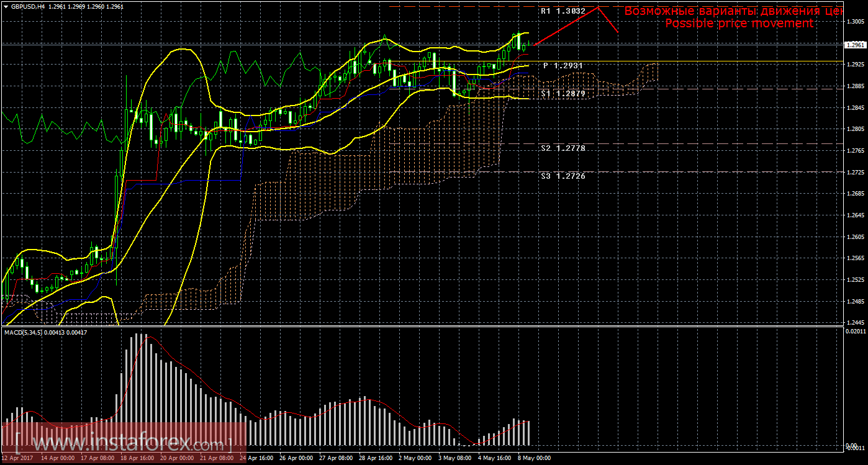The image size is (868, 465).
Task: Click the 1.2685 price axis label
Action: pos(856,194)
